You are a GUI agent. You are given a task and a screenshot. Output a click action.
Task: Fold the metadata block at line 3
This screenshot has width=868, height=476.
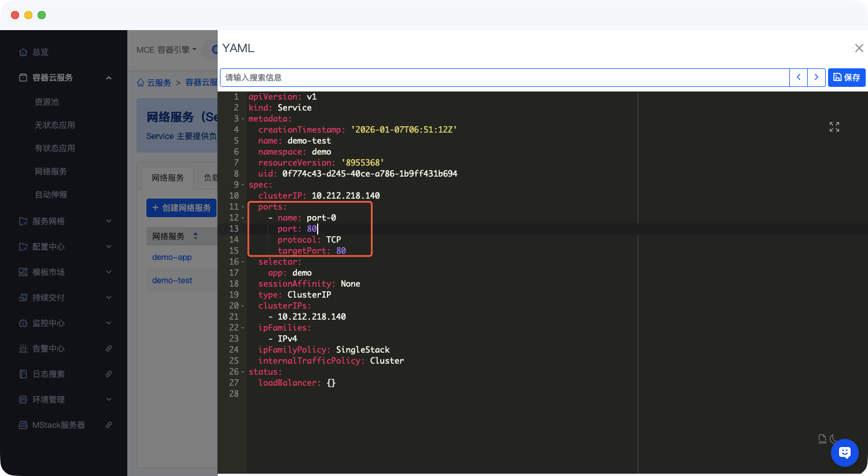coord(243,119)
